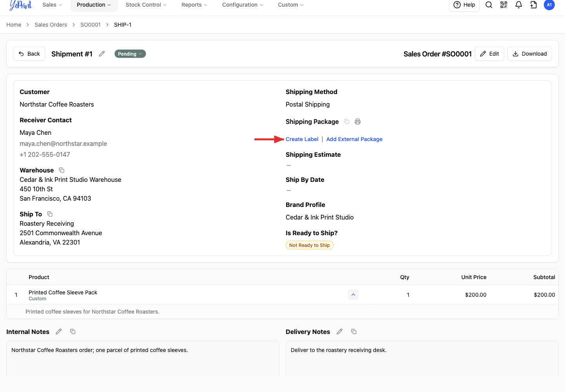Click the phone number +1 202-555-0147

click(x=45, y=154)
